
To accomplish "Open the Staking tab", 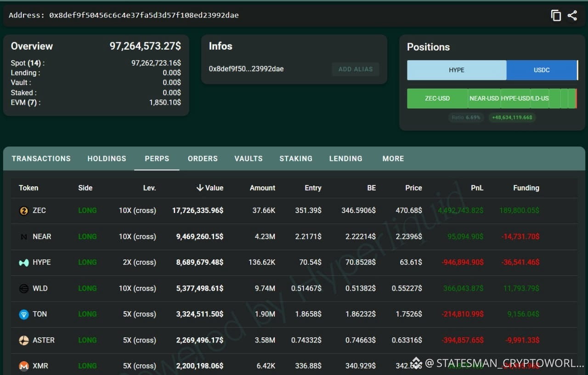I will [296, 158].
